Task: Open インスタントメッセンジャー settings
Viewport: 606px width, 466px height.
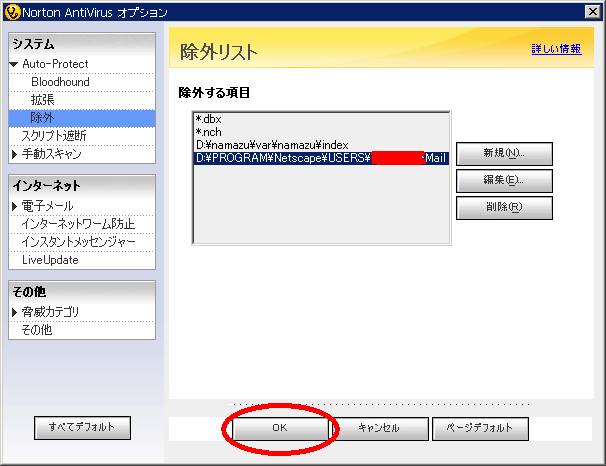Action: [78, 242]
